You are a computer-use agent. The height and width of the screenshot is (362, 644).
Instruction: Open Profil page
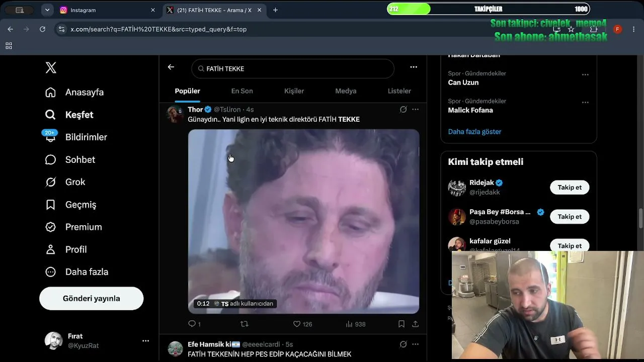pyautogui.click(x=66, y=249)
